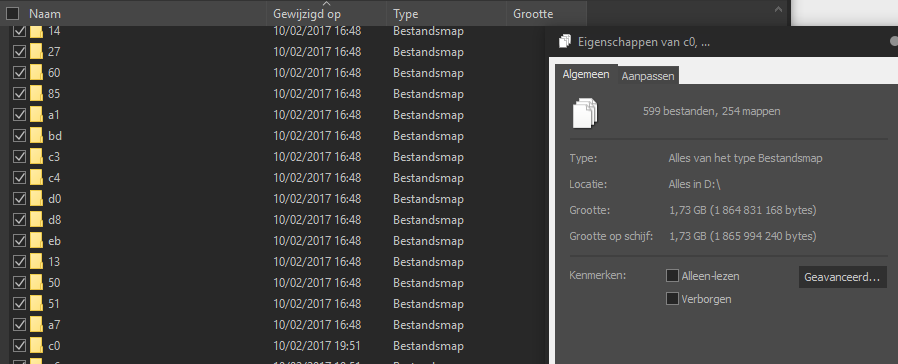This screenshot has width=898, height=364.
Task: Tick the Verborgen checkbox
Action: tap(672, 299)
